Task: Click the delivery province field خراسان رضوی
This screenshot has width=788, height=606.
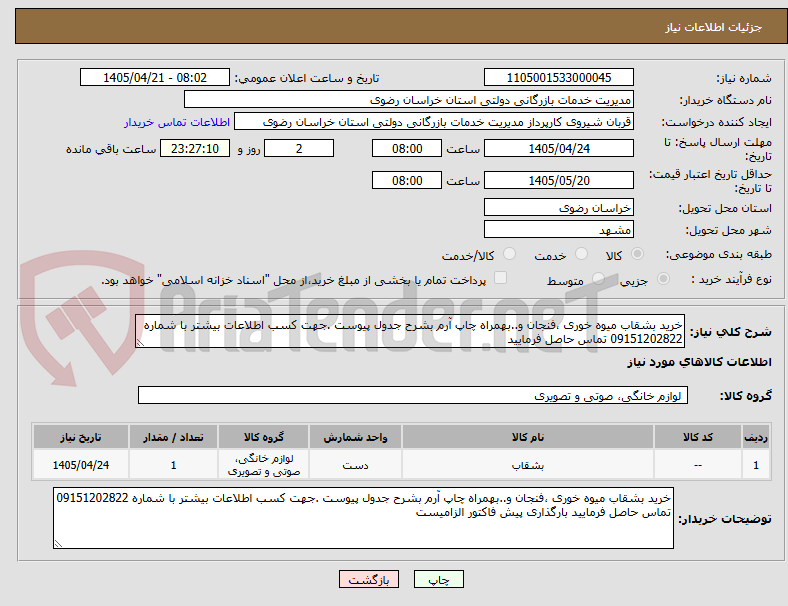Action: (558, 208)
